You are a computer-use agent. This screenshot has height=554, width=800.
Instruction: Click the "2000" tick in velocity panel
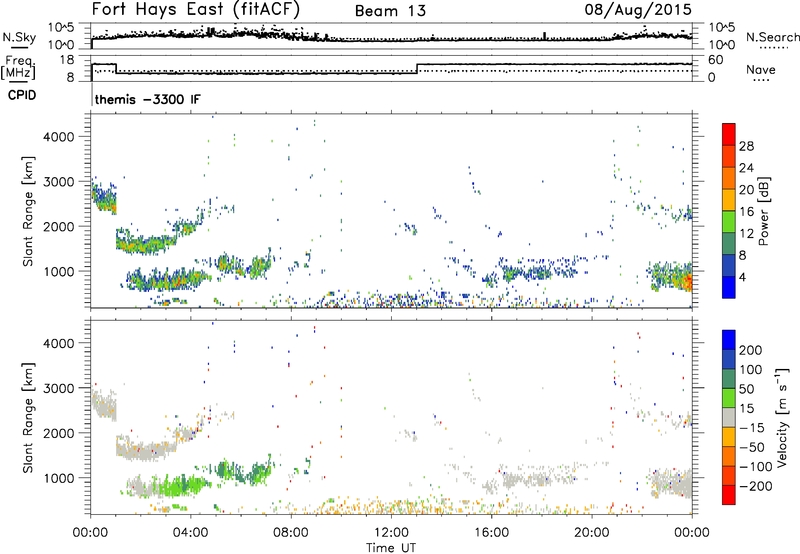tap(58, 433)
